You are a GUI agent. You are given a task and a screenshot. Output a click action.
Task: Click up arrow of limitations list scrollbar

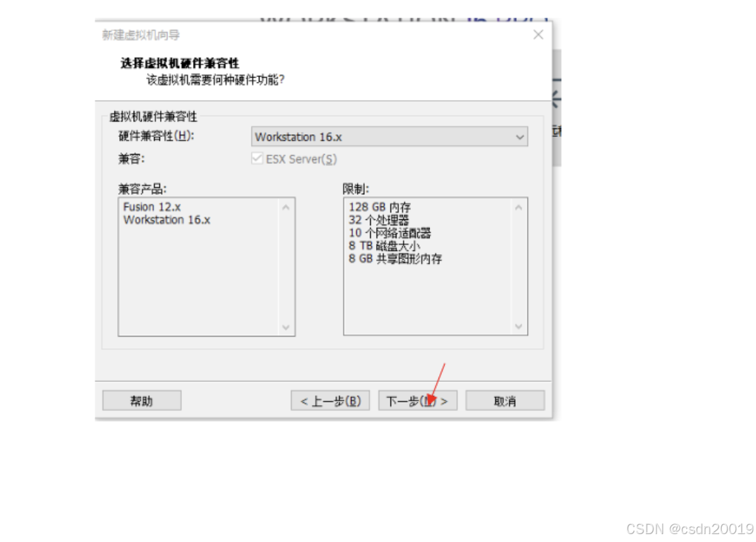518,207
